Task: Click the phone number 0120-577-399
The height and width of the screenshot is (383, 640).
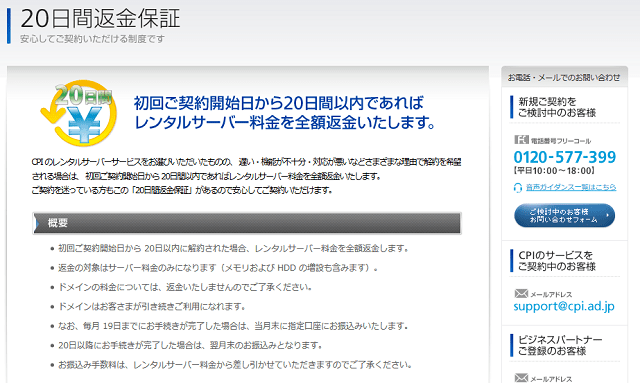Action: pos(564,157)
